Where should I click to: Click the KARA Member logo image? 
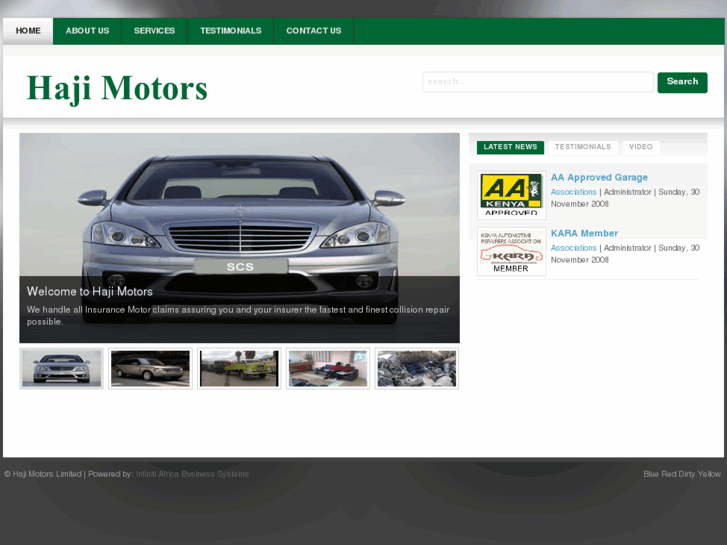tap(511, 251)
